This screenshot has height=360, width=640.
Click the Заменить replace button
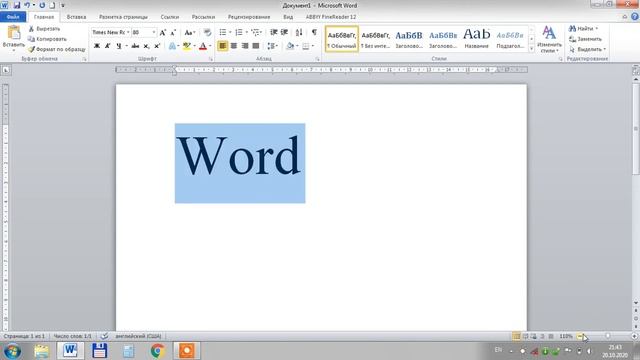(586, 39)
